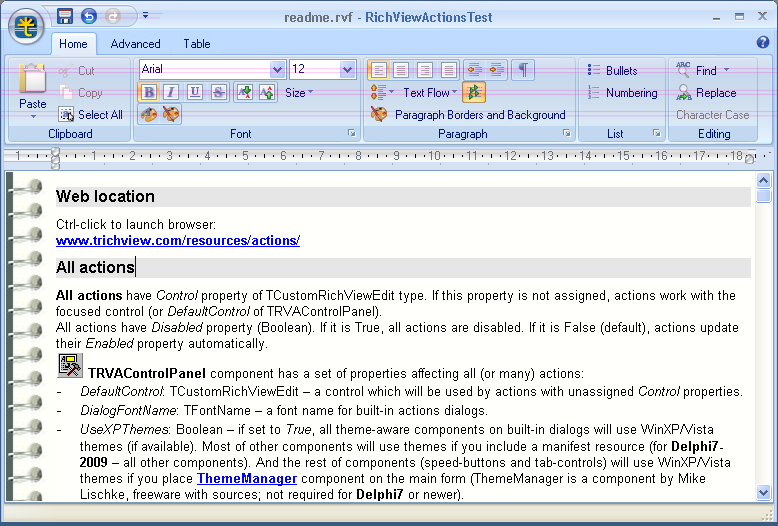Click the shrink font icon
This screenshot has width=778, height=526.
244,92
